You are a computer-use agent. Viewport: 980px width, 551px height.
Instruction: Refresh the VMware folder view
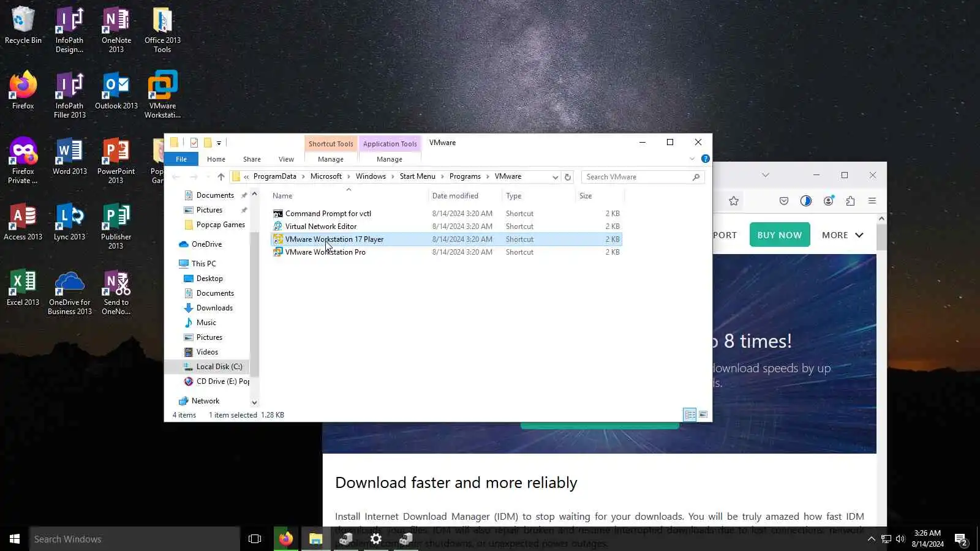[568, 177]
